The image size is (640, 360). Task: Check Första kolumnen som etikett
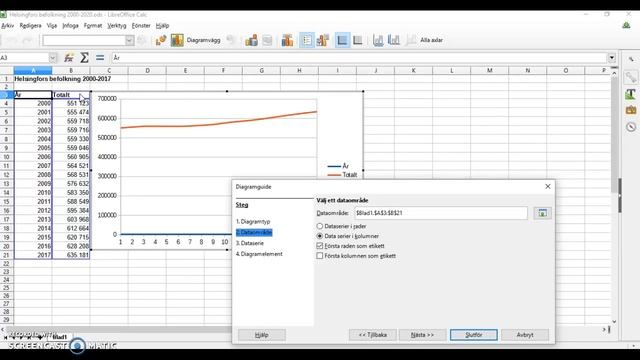(x=320, y=256)
